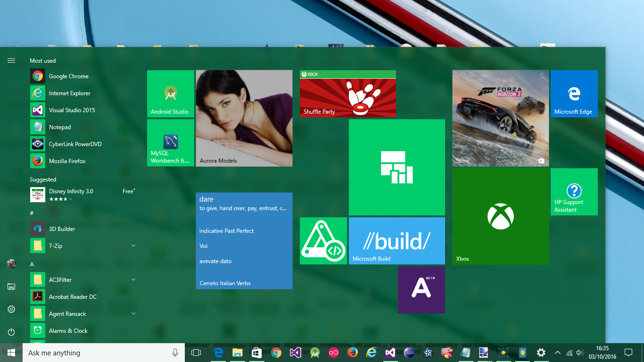Image resolution: width=644 pixels, height=362 pixels.
Task: Click the Most used heading
Action: [42, 61]
